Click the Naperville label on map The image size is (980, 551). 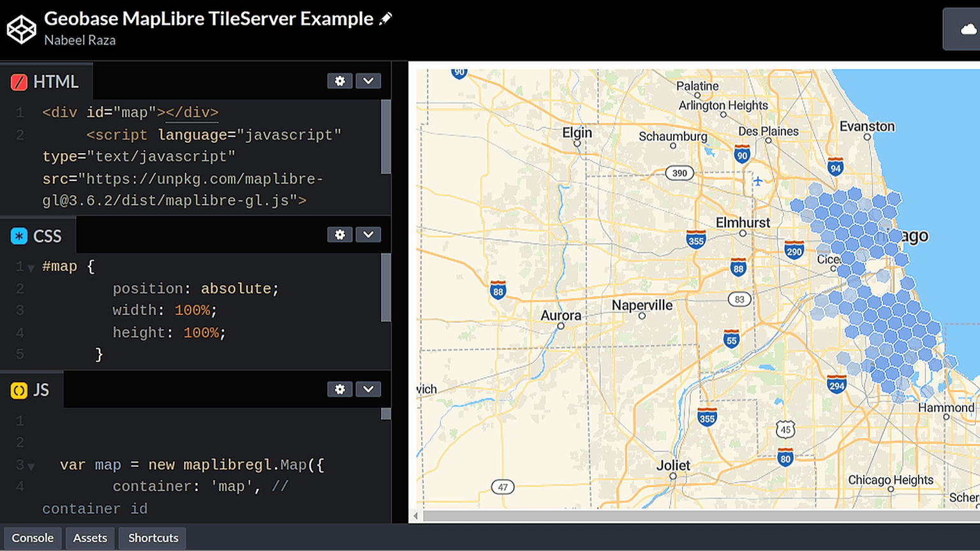pos(642,305)
